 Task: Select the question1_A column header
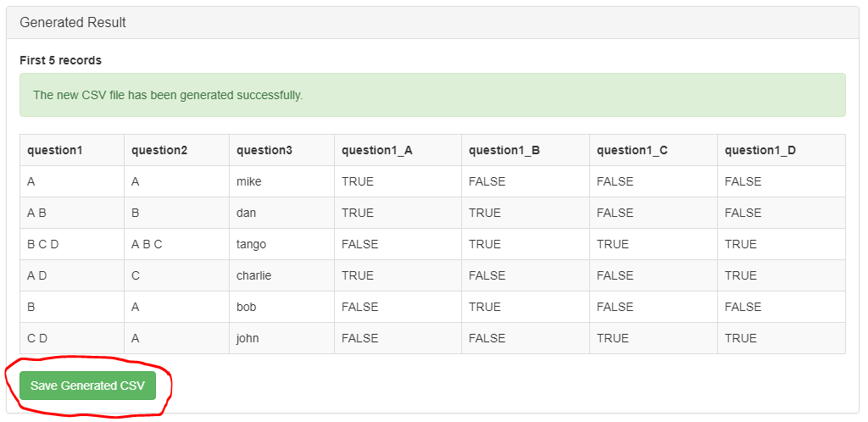(x=377, y=150)
